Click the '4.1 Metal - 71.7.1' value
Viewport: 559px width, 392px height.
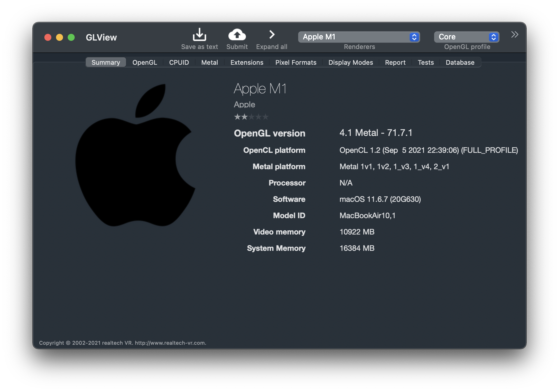(376, 133)
